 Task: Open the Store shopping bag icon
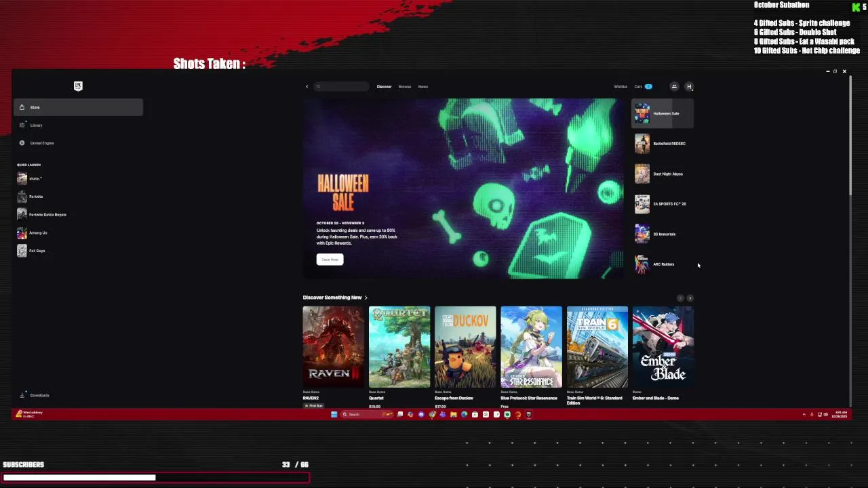tap(22, 107)
